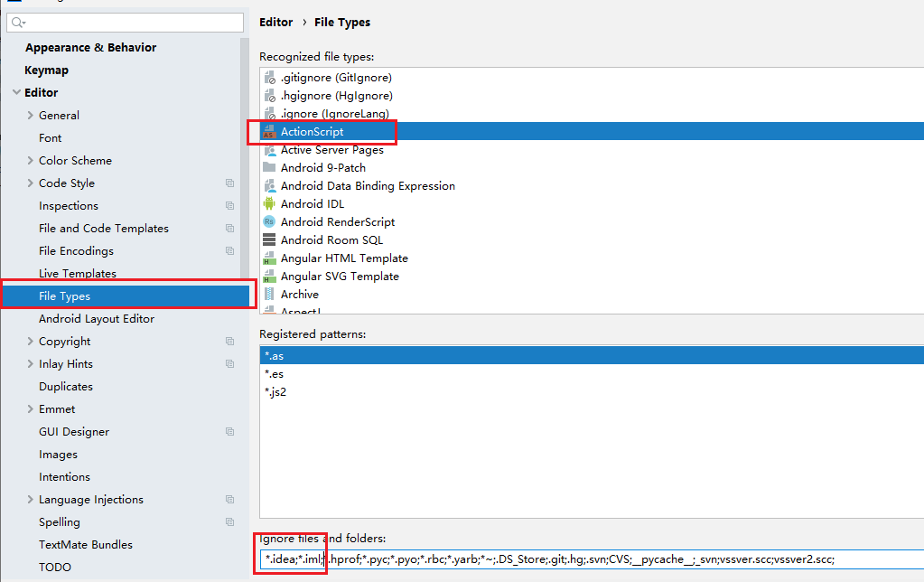Click project-level icon beside Spelling
This screenshot has width=924, height=582.
[x=229, y=521]
